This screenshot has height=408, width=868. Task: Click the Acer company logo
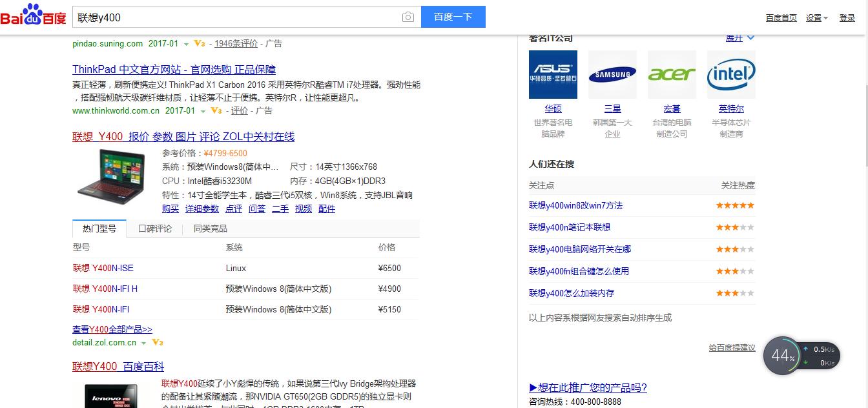tap(672, 74)
